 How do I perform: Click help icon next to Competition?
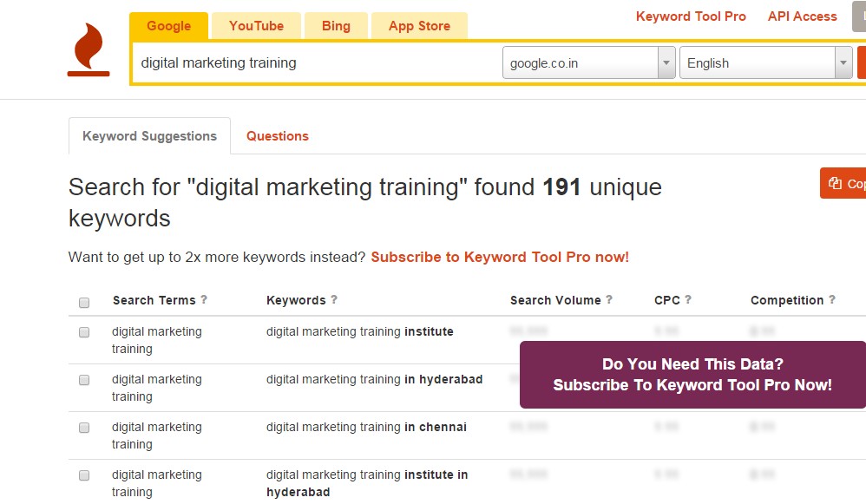tap(832, 300)
